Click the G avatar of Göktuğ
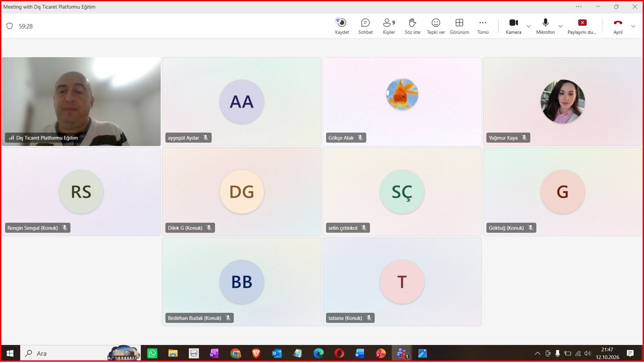The height and width of the screenshot is (363, 644). click(562, 191)
